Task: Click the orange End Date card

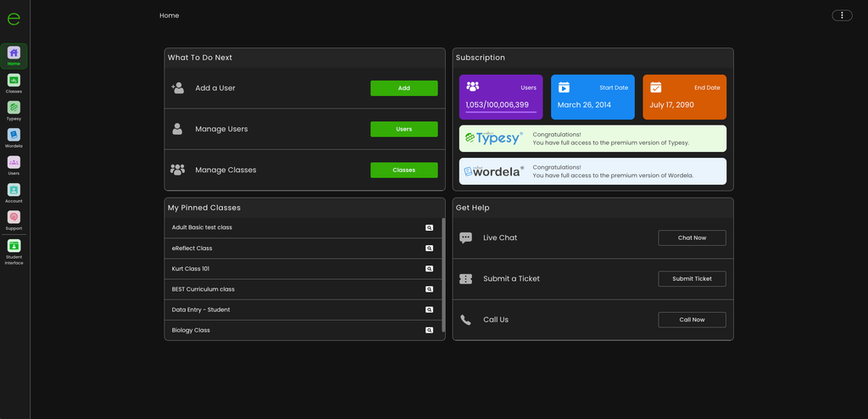Action: (x=685, y=97)
